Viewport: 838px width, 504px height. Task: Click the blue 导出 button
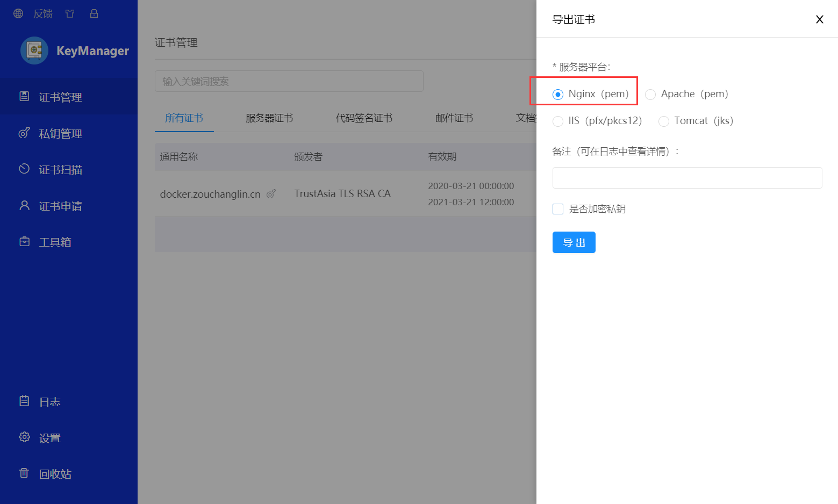tap(574, 242)
